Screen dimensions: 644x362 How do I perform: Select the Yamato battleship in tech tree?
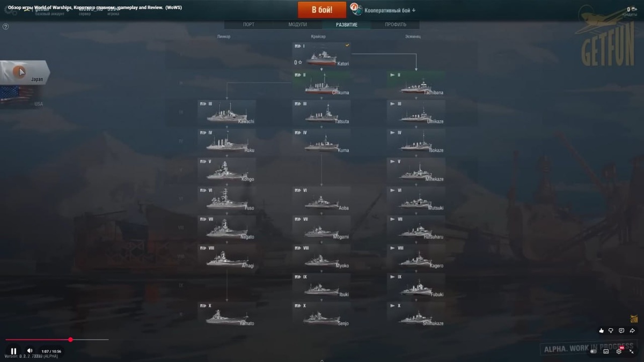point(226,314)
